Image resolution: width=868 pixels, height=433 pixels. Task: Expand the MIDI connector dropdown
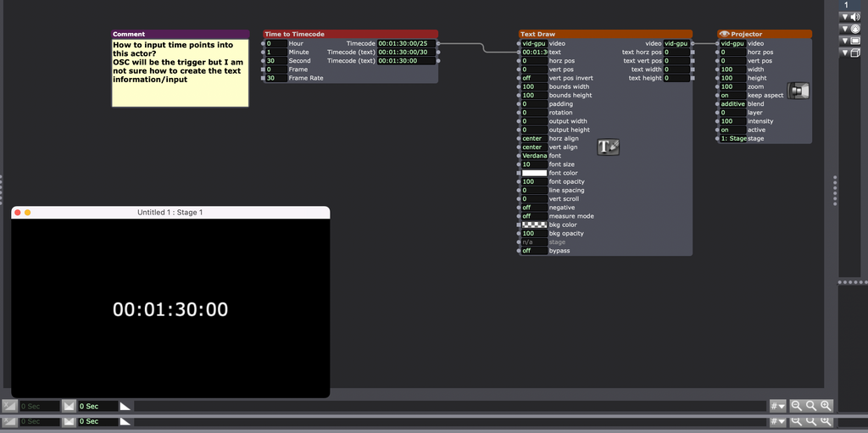(x=850, y=29)
